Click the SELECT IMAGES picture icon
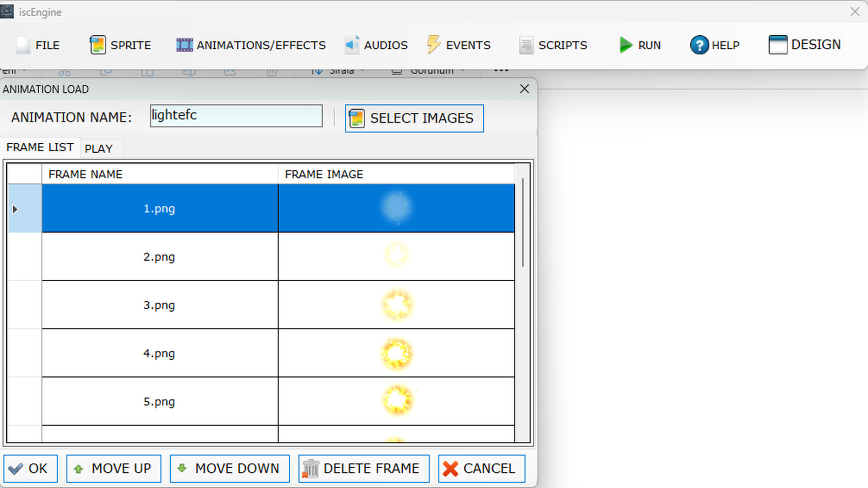This screenshot has width=868, height=488. pos(357,118)
